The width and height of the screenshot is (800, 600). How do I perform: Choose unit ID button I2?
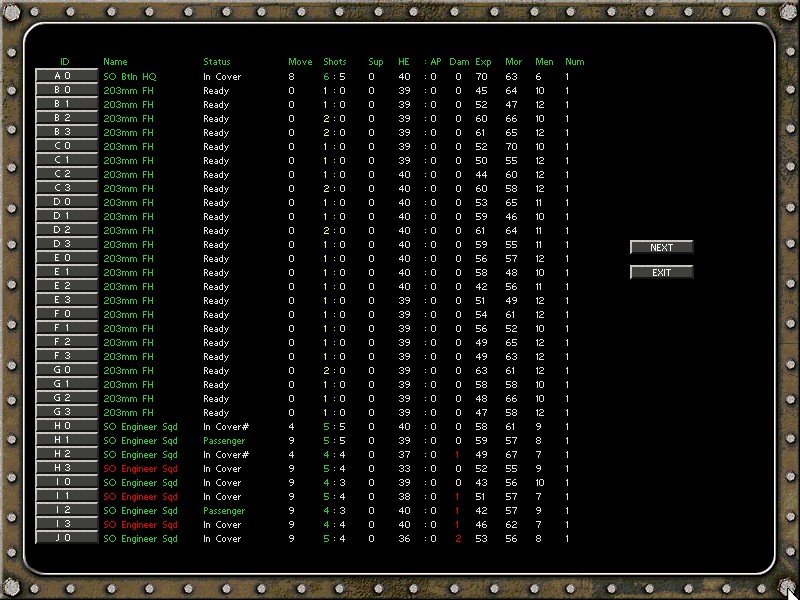(66, 510)
